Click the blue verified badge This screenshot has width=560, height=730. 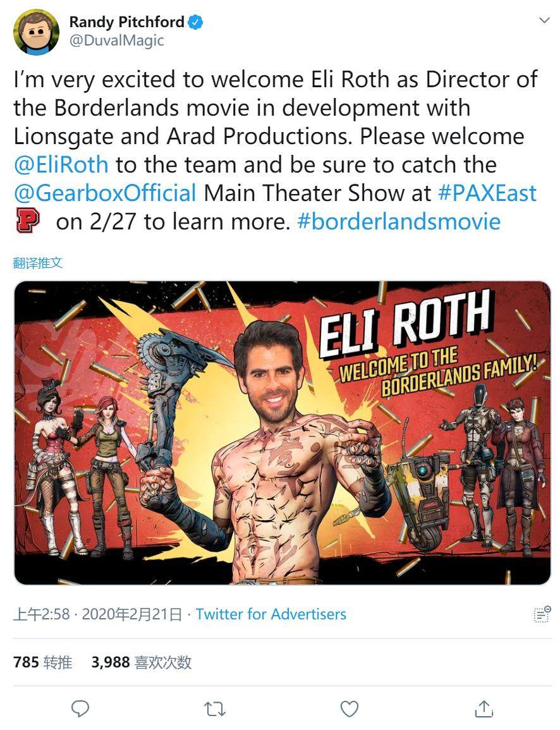(x=195, y=22)
